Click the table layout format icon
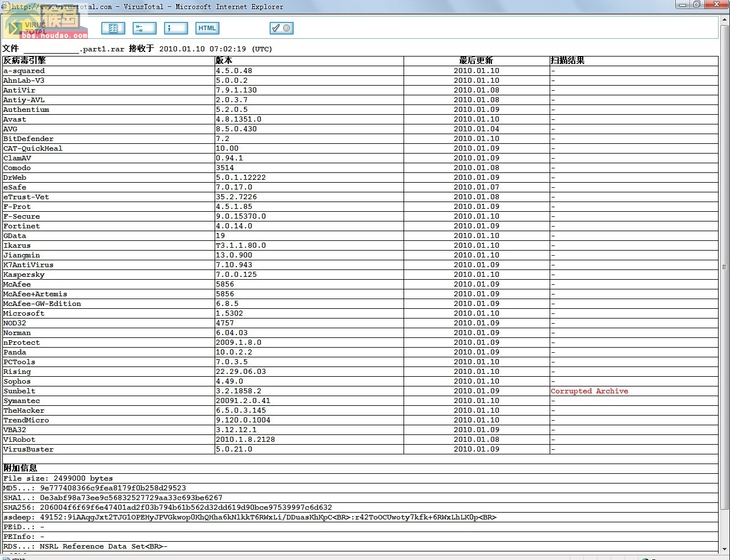Viewport: 730px width, 560px height. point(113,28)
